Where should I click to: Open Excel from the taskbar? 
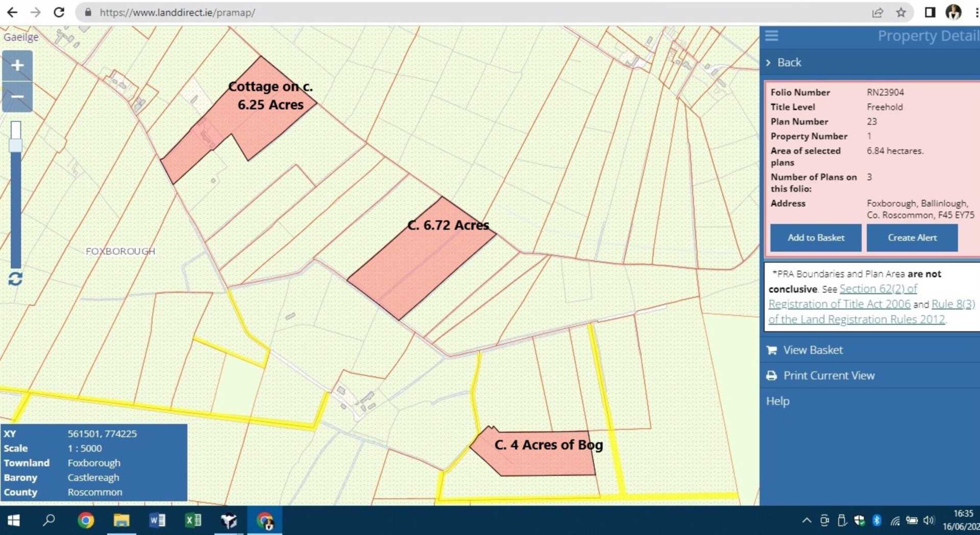click(193, 520)
